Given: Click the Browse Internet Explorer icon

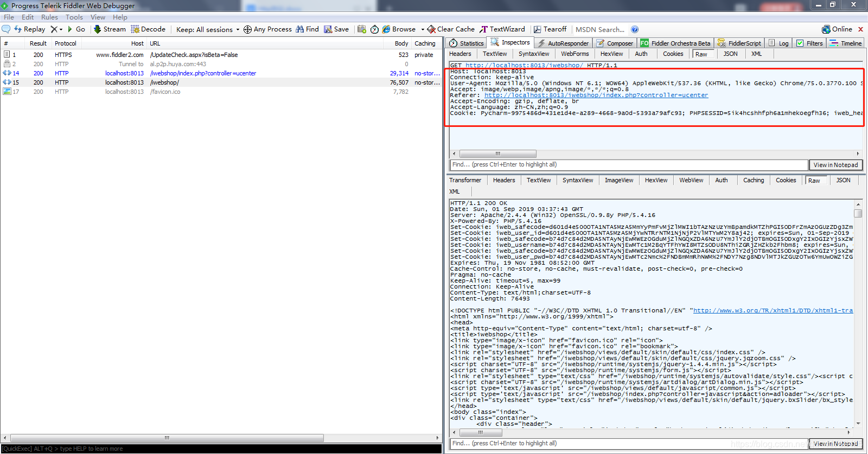Looking at the screenshot, I should pos(386,29).
